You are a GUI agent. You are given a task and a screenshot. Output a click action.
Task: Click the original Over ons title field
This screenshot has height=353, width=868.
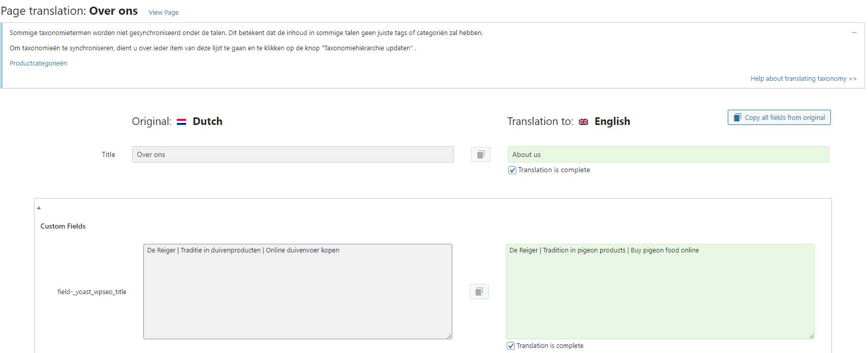293,154
